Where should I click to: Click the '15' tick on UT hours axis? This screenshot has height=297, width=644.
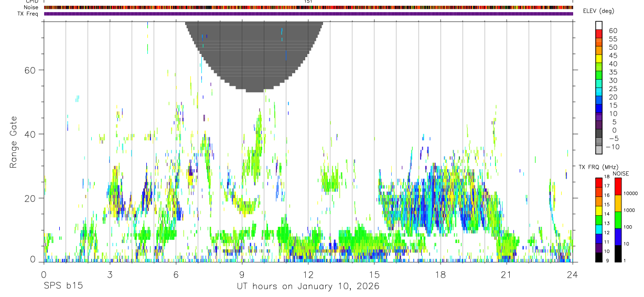(x=374, y=274)
